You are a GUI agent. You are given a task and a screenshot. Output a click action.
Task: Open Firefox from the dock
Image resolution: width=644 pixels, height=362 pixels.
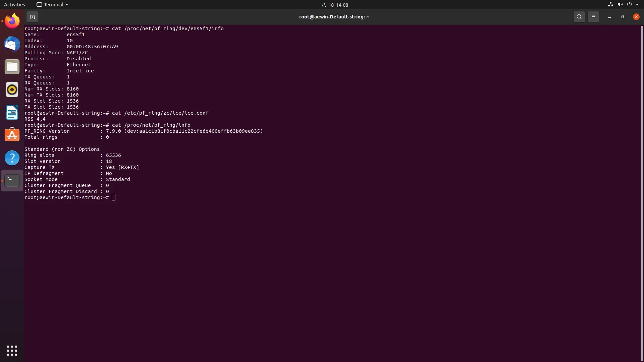click(x=12, y=20)
